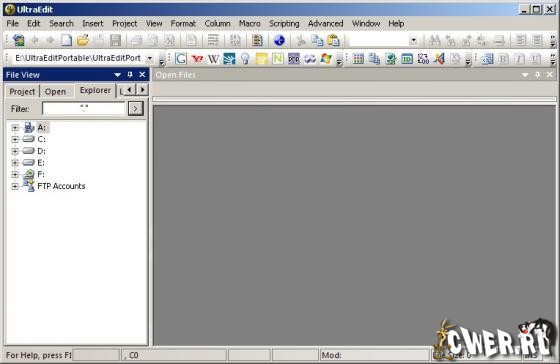Expand the D: drive node
Screen dimensions: 560x364
pyautogui.click(x=15, y=151)
